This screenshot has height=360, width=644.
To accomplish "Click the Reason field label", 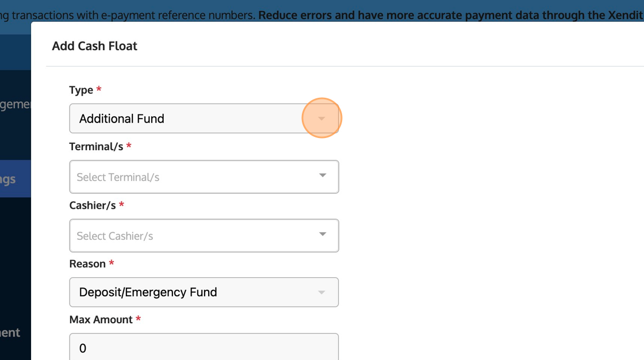I will coord(87,264).
